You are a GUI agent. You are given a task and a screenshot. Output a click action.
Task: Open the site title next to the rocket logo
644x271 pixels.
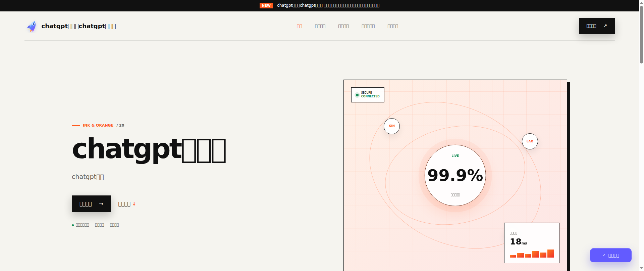(x=78, y=26)
